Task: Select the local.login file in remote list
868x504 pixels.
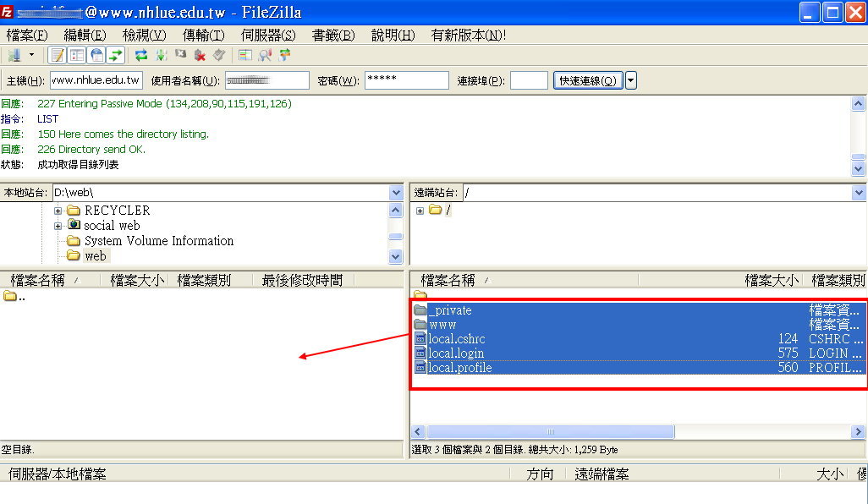Action: (x=456, y=353)
